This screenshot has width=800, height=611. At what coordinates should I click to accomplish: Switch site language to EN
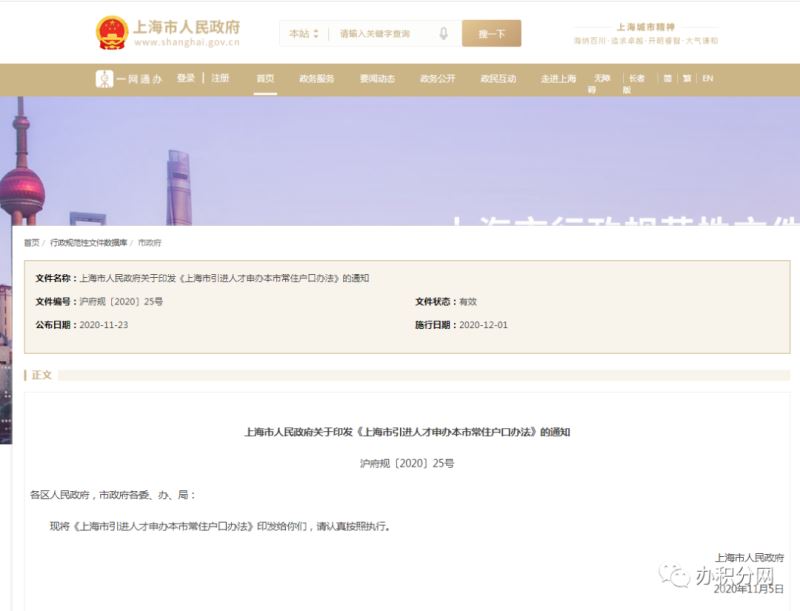click(707, 78)
